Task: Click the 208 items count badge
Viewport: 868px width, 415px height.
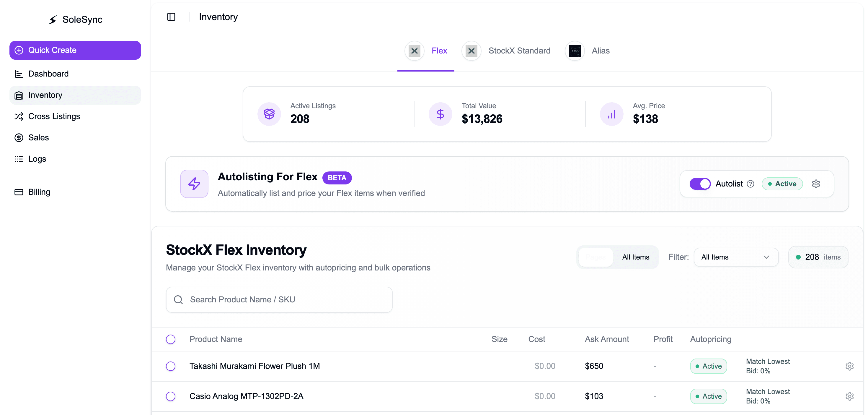Action: [x=818, y=257]
